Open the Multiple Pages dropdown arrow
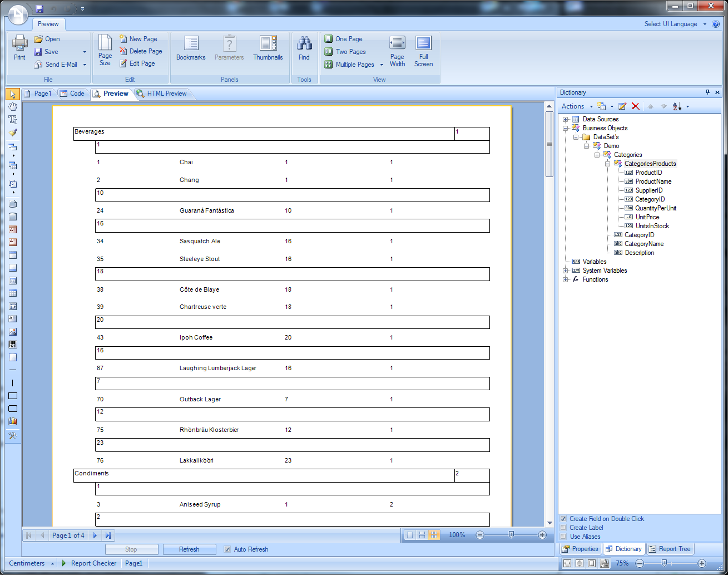Image resolution: width=728 pixels, height=575 pixels. point(382,65)
